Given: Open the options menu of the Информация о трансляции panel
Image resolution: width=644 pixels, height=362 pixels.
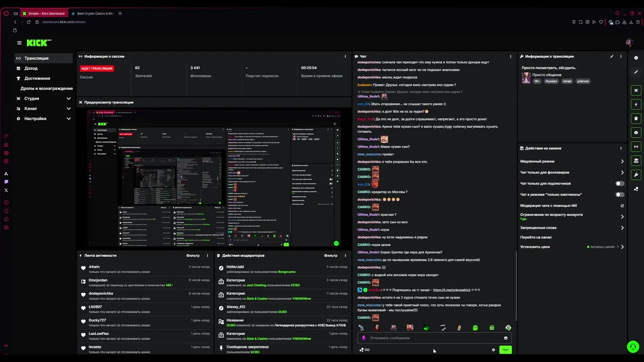Looking at the screenshot, I should 621,56.
